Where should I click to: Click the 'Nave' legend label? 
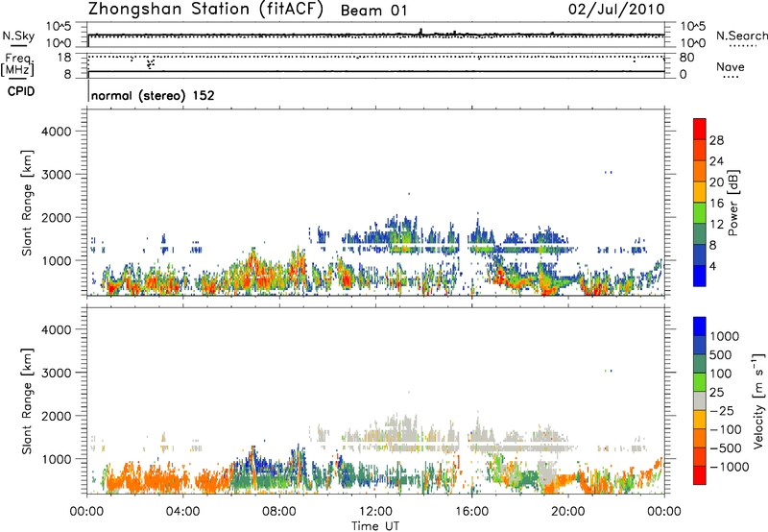point(731,66)
